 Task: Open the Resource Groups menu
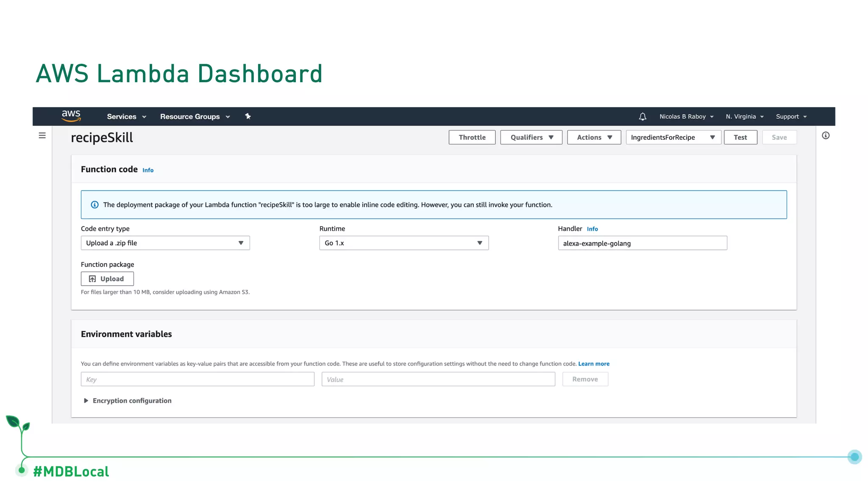click(195, 116)
